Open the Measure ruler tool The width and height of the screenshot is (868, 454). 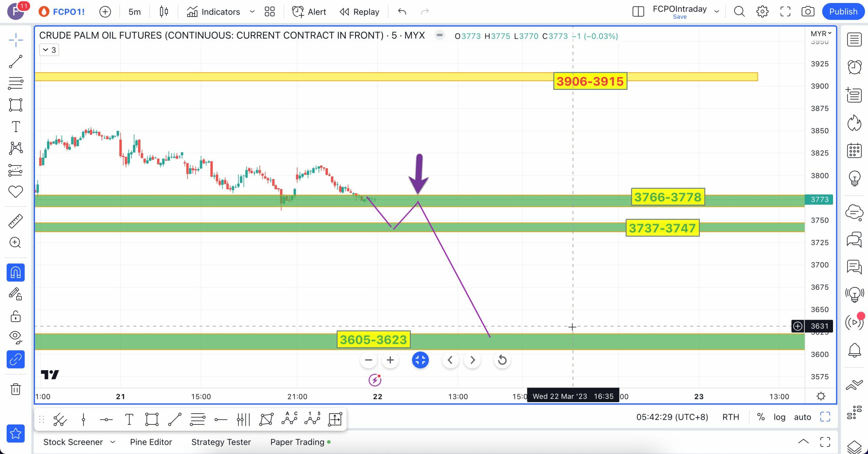click(x=16, y=221)
